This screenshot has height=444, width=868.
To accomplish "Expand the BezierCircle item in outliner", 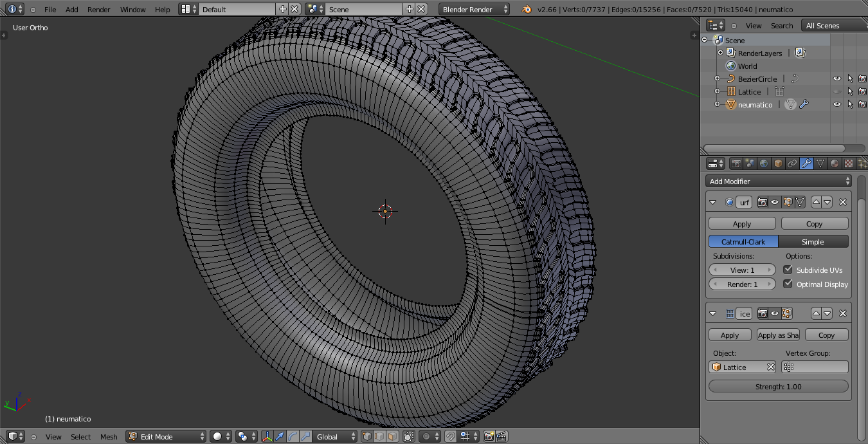I will pyautogui.click(x=718, y=79).
